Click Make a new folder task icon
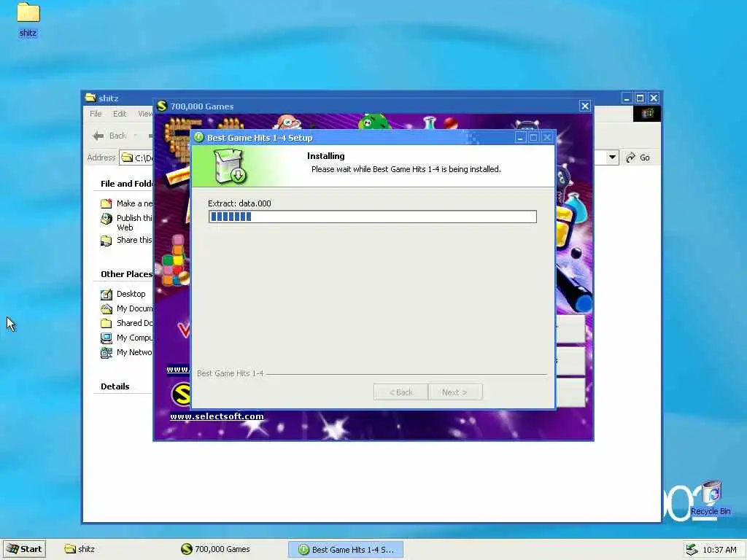 point(107,204)
